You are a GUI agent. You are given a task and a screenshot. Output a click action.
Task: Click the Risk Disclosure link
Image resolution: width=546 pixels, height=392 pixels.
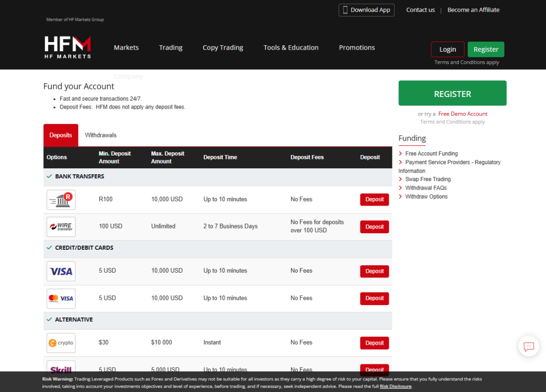coord(396,386)
